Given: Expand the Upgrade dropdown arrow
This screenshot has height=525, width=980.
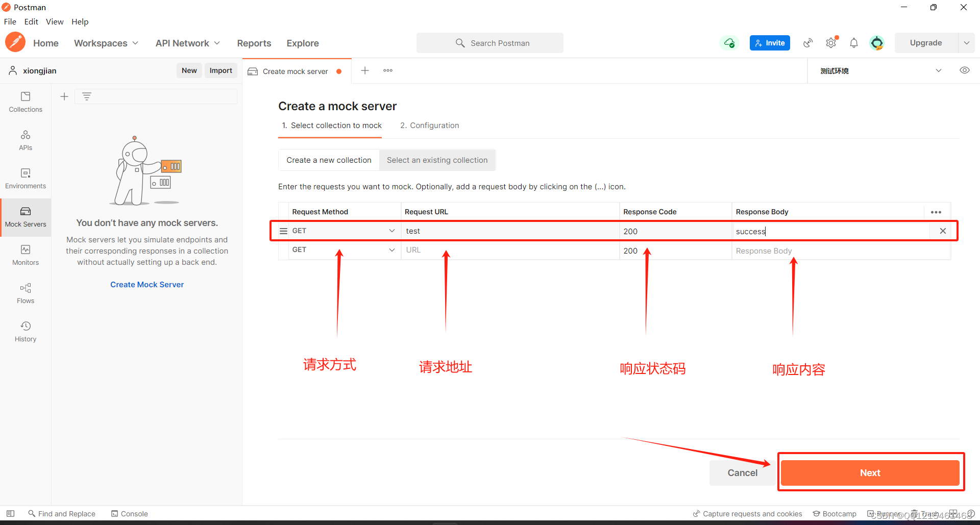Looking at the screenshot, I should click(x=967, y=43).
